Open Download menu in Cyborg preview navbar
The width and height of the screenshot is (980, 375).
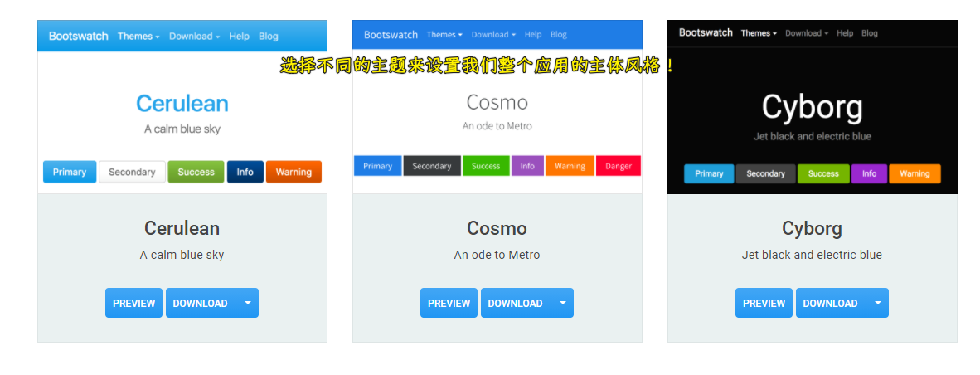point(807,33)
